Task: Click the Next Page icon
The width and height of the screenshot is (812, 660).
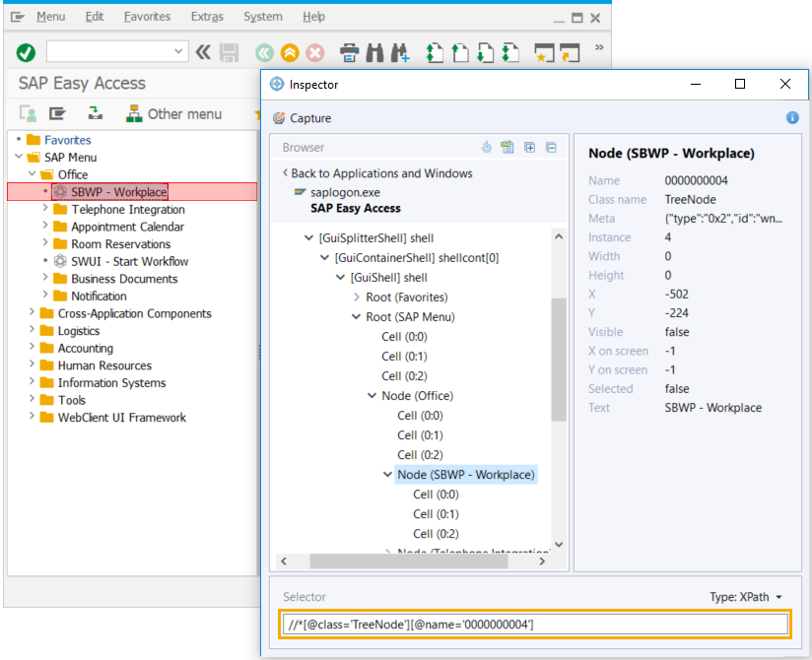Action: [x=485, y=53]
